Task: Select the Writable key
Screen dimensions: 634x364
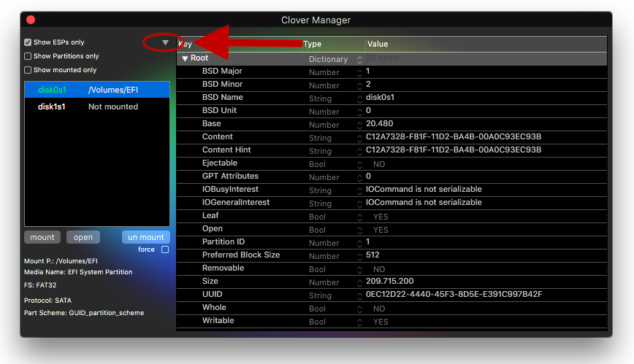Action: (x=218, y=320)
